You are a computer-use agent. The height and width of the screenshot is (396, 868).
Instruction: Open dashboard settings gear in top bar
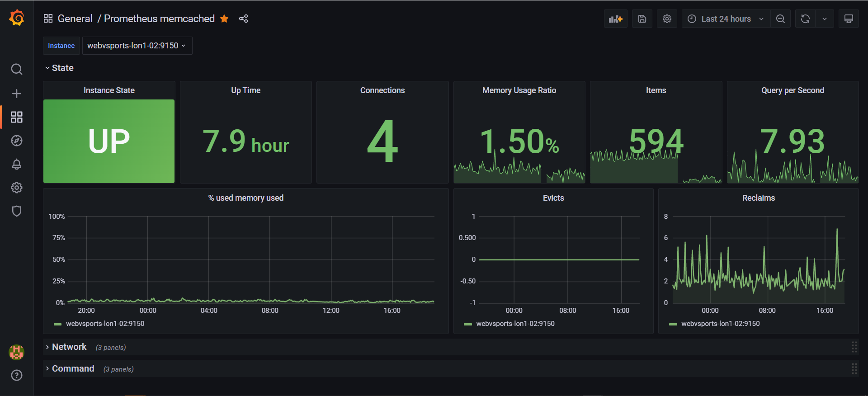667,19
